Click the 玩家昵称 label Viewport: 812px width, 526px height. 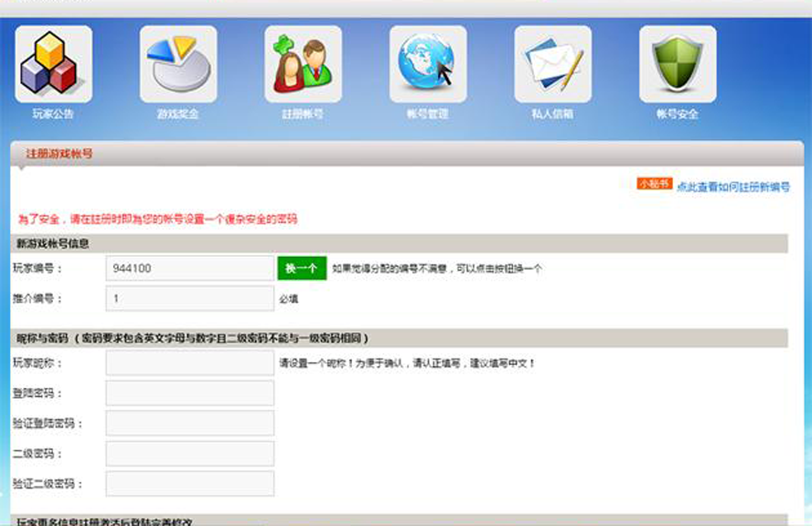(x=37, y=363)
